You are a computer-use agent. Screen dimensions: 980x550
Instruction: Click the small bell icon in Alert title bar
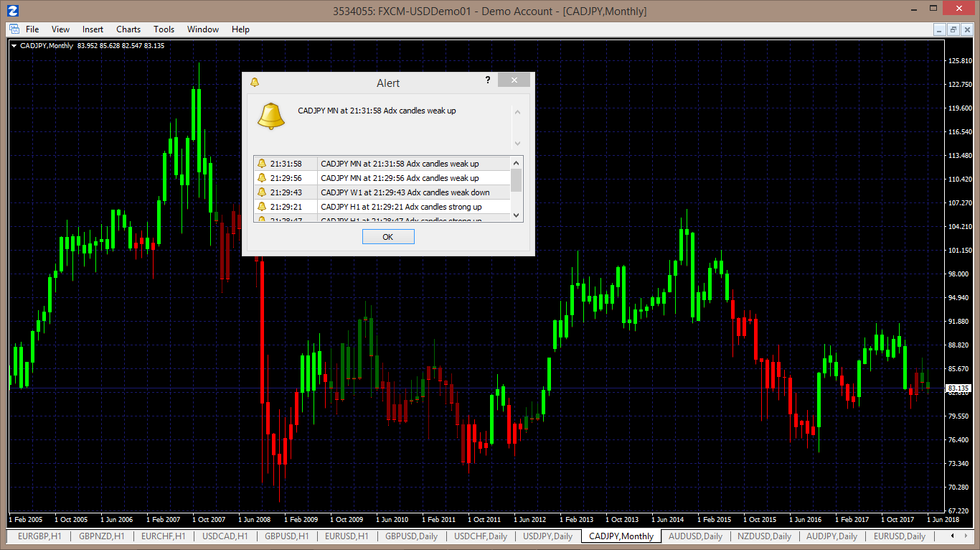point(254,83)
